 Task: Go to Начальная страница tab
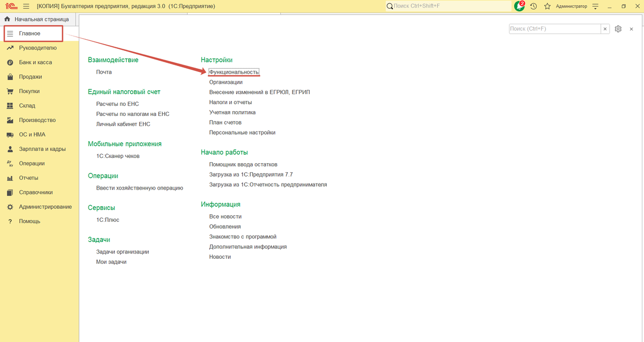pos(41,19)
